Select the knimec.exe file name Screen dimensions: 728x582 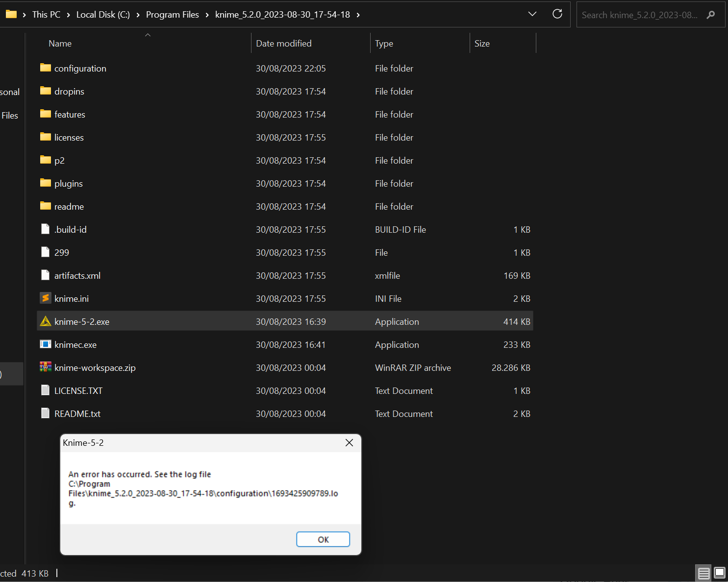pyautogui.click(x=75, y=345)
